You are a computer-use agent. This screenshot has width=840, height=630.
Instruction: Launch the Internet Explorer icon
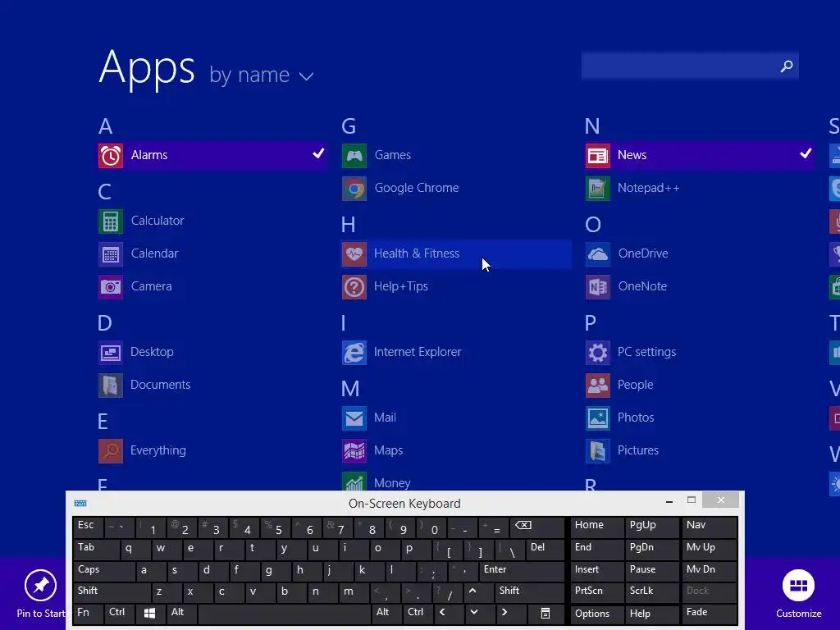click(354, 353)
